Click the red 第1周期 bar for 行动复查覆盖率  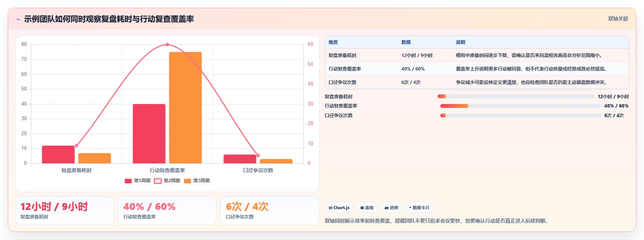149,134
